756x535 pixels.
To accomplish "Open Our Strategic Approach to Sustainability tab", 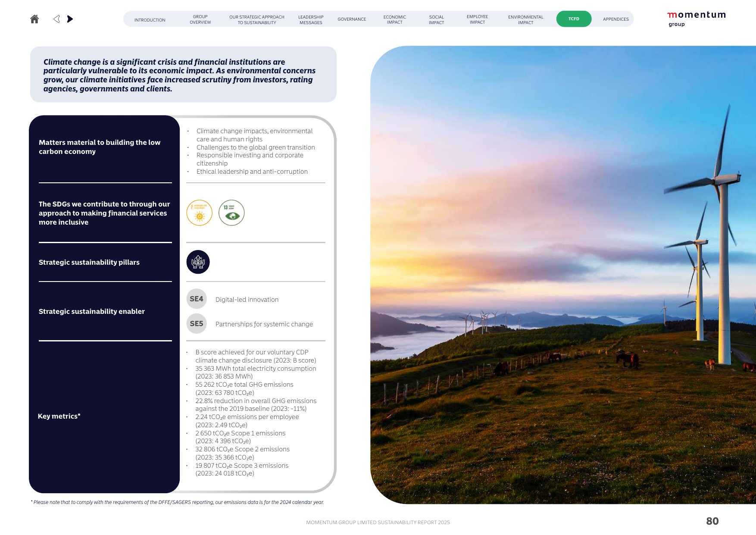I will click(x=257, y=20).
